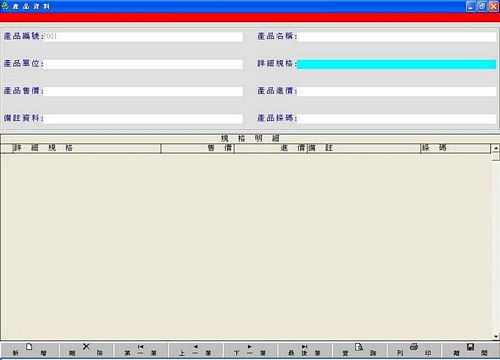Go to next record with 下一筆
The width and height of the screenshot is (500, 360).
(250, 350)
